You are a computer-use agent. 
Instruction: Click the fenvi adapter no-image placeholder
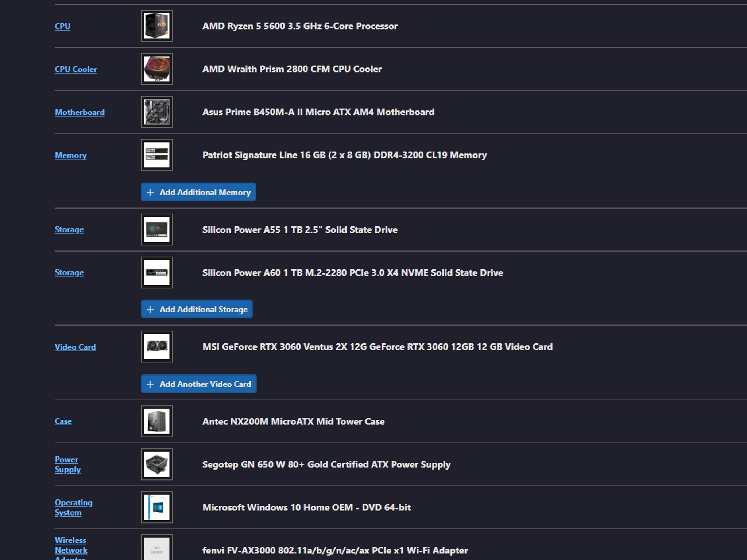pyautogui.click(x=157, y=548)
